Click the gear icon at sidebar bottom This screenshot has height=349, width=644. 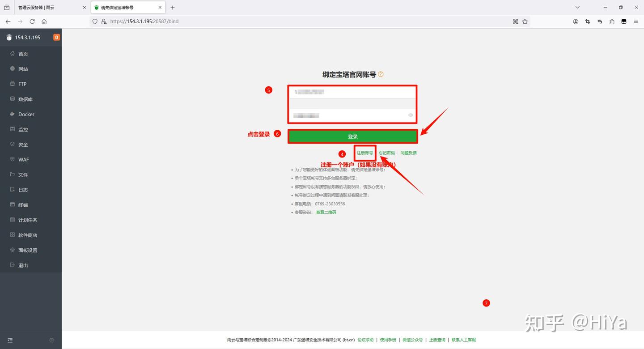(x=52, y=340)
